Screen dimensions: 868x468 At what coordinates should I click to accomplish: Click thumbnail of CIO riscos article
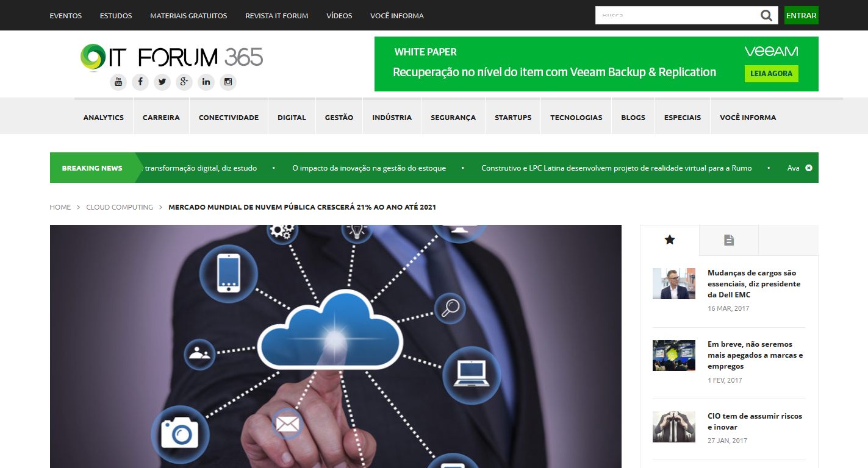(674, 427)
